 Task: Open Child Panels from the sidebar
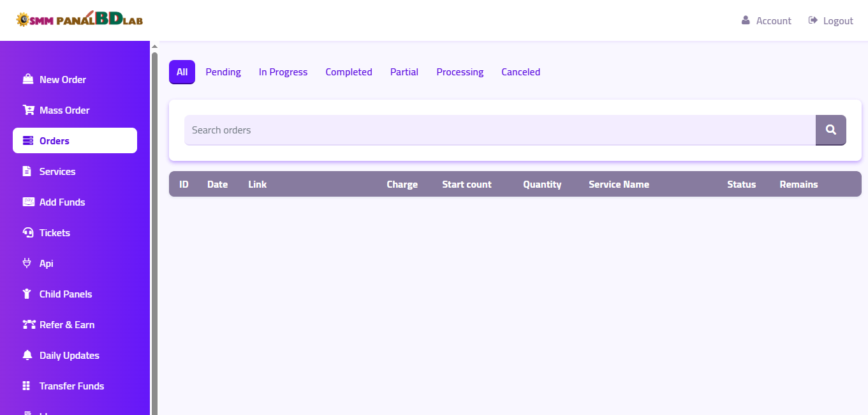pos(66,294)
